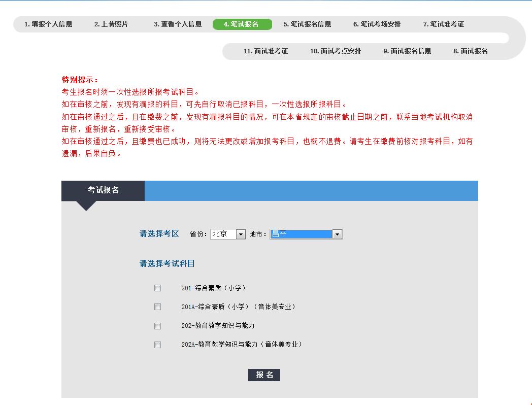The height and width of the screenshot is (405, 532).
Task: Go to step 2 上传照片
Action: [111, 24]
